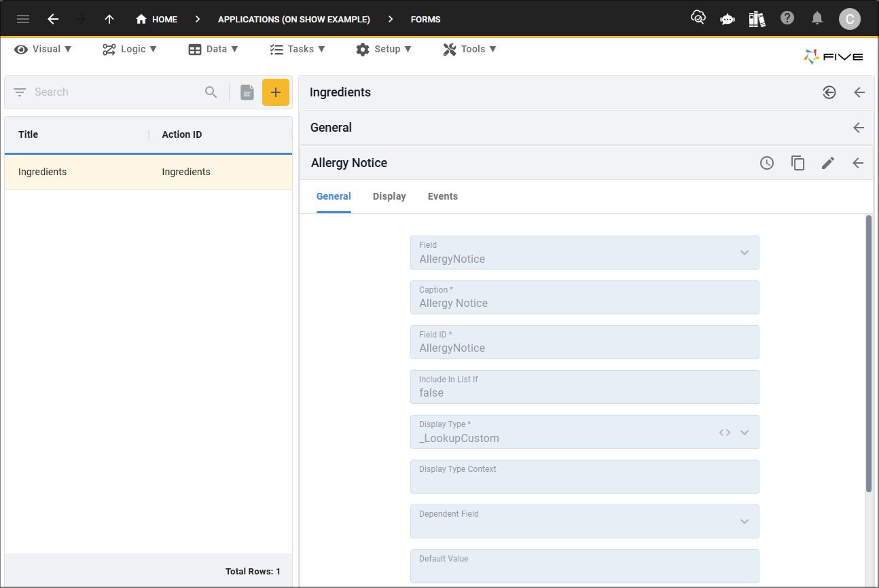The image size is (879, 588).
Task: Click into the Search field
Action: pyautogui.click(x=115, y=92)
